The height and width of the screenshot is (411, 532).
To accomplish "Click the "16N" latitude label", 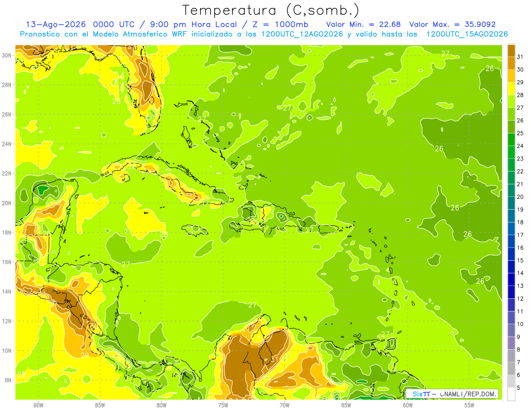I will click(7, 262).
